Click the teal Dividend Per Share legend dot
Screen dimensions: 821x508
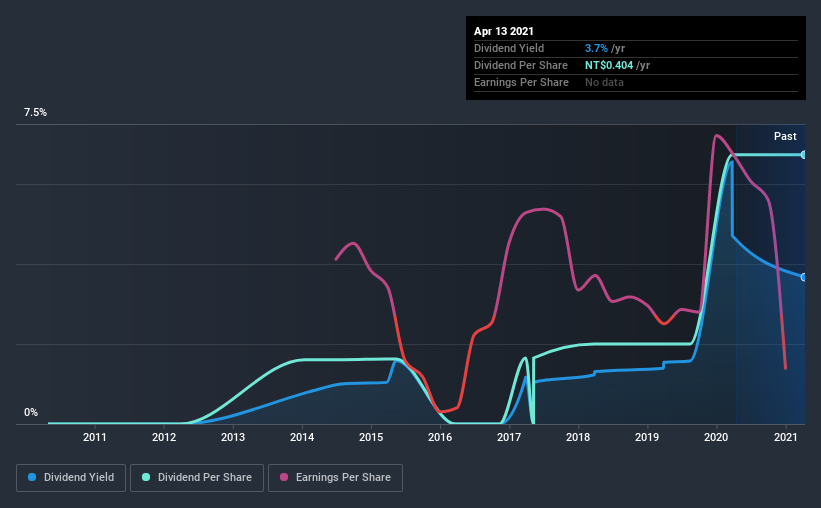[146, 477]
